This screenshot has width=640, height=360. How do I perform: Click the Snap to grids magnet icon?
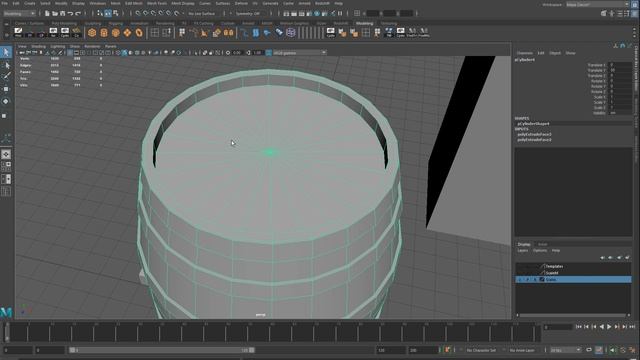click(x=138, y=13)
